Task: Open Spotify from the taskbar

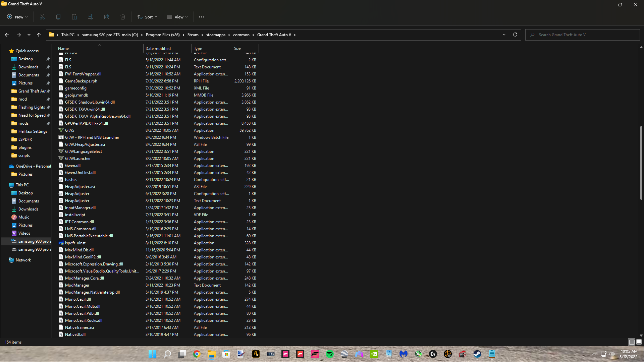Action: [330, 354]
